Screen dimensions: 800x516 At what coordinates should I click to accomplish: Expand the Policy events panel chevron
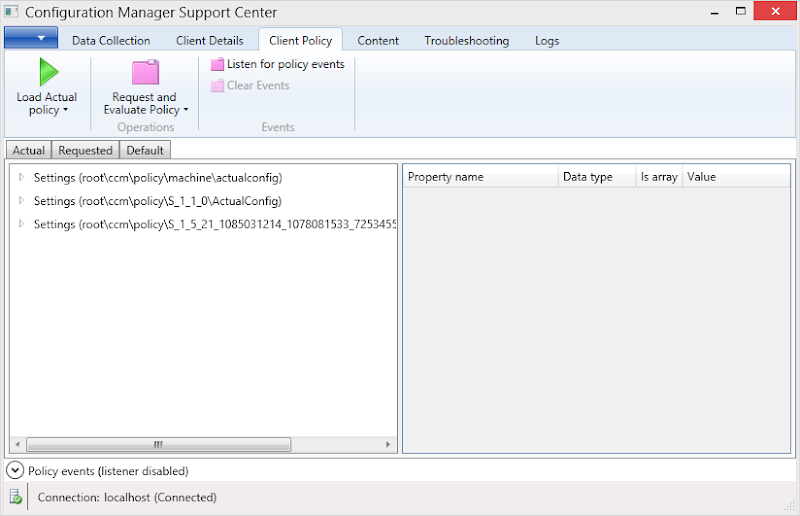click(x=15, y=470)
